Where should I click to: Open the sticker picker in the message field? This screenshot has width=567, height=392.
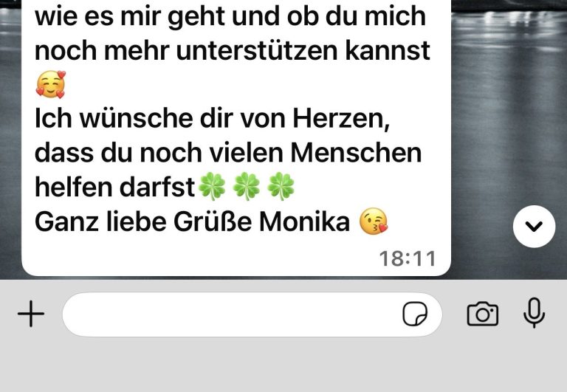click(415, 314)
